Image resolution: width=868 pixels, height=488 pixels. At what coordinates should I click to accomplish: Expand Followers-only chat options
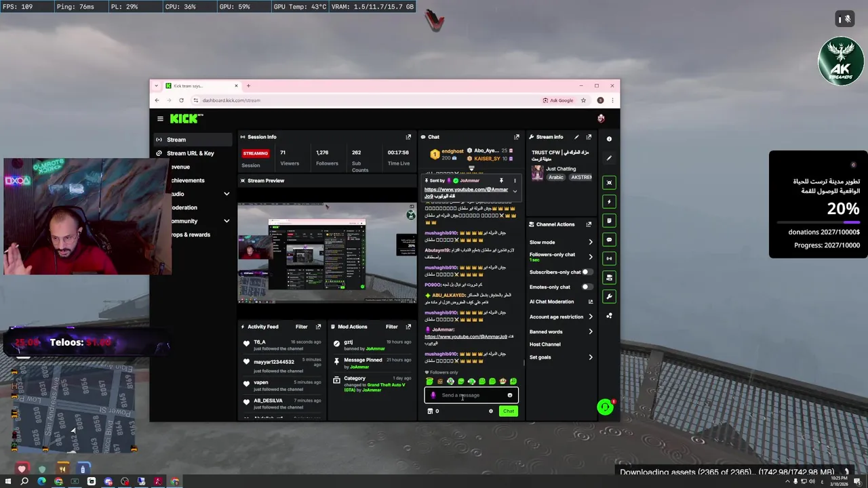(x=590, y=257)
